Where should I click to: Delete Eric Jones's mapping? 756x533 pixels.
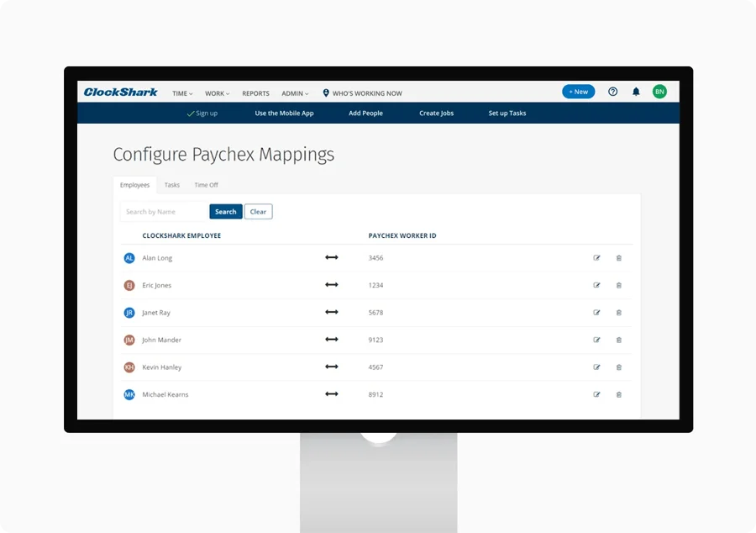pos(618,285)
